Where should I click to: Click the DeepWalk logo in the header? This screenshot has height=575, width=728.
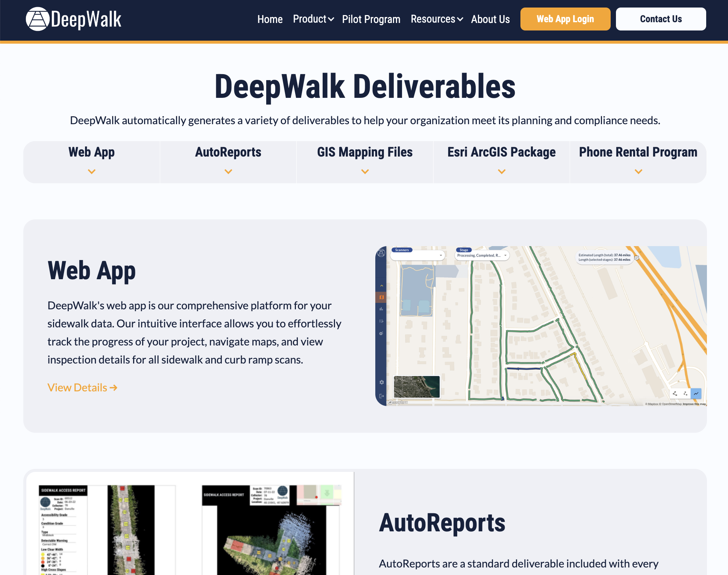tap(74, 19)
